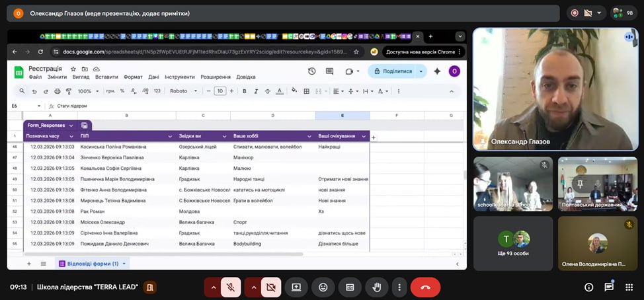Click the Gemini sparkle icon

pyautogui.click(x=436, y=71)
